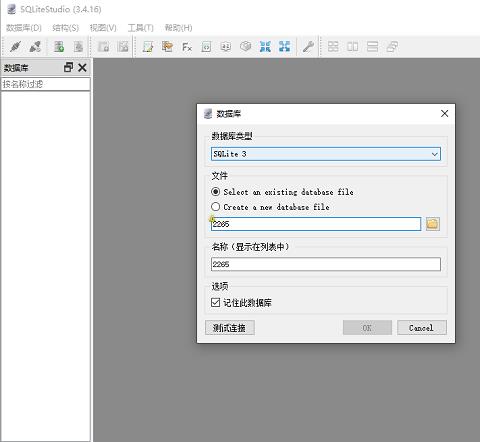Click the disconnect from database icon
This screenshot has height=442, width=480.
pyautogui.click(x=35, y=47)
